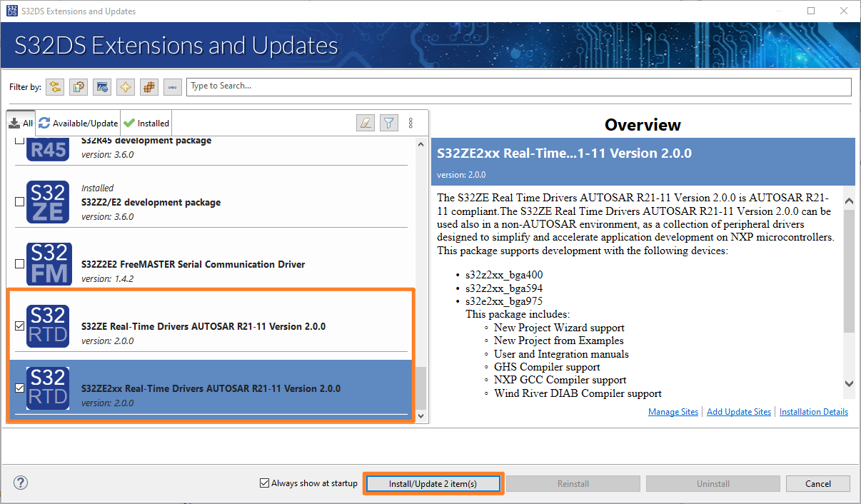This screenshot has height=504, width=861.
Task: Open the Add Update Sites link
Action: pyautogui.click(x=738, y=412)
